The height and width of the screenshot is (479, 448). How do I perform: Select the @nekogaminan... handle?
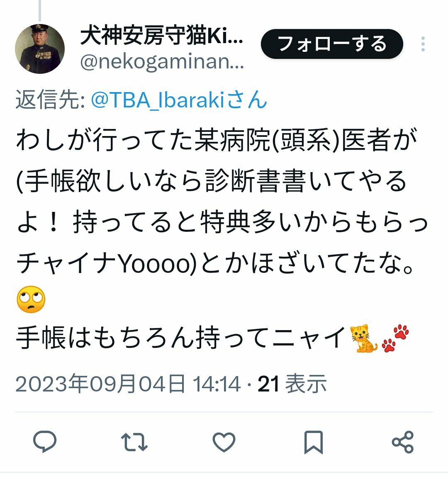coord(162,61)
